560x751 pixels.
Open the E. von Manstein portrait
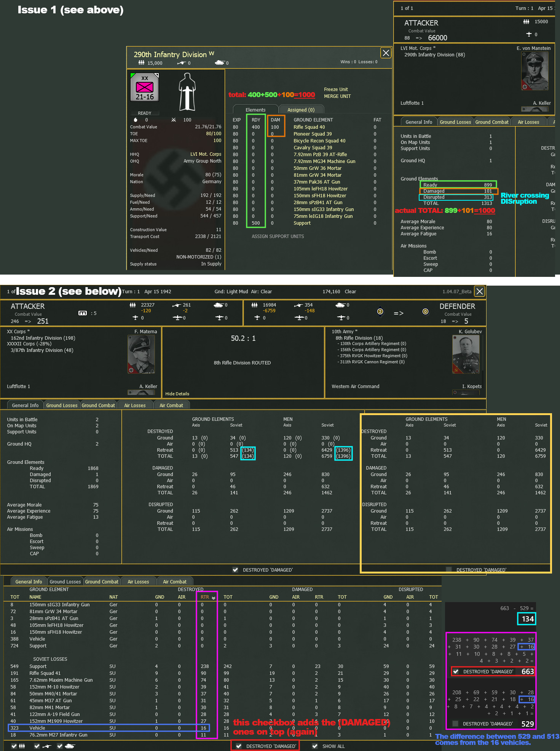click(535, 71)
